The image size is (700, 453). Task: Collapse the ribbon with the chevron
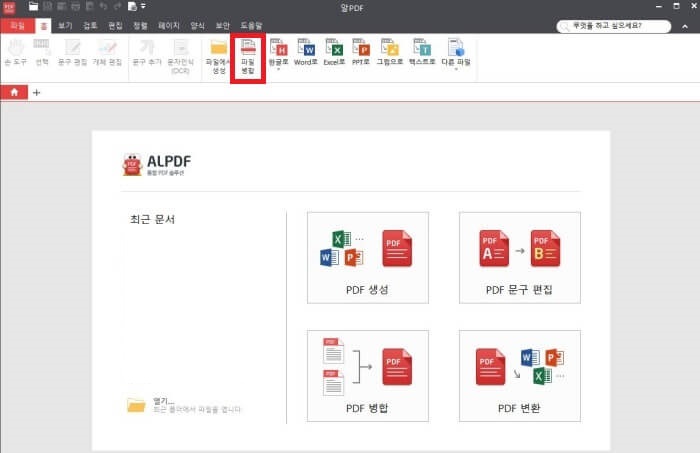[685, 27]
